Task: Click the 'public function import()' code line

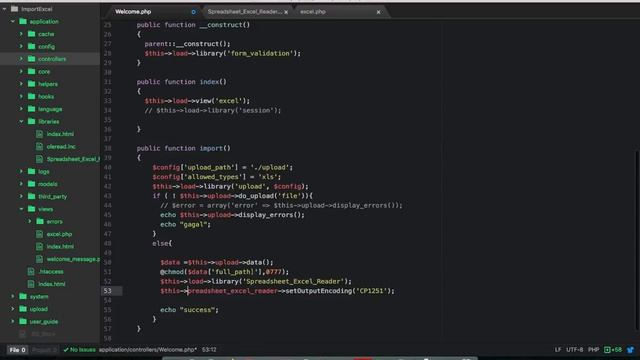Action: point(183,148)
